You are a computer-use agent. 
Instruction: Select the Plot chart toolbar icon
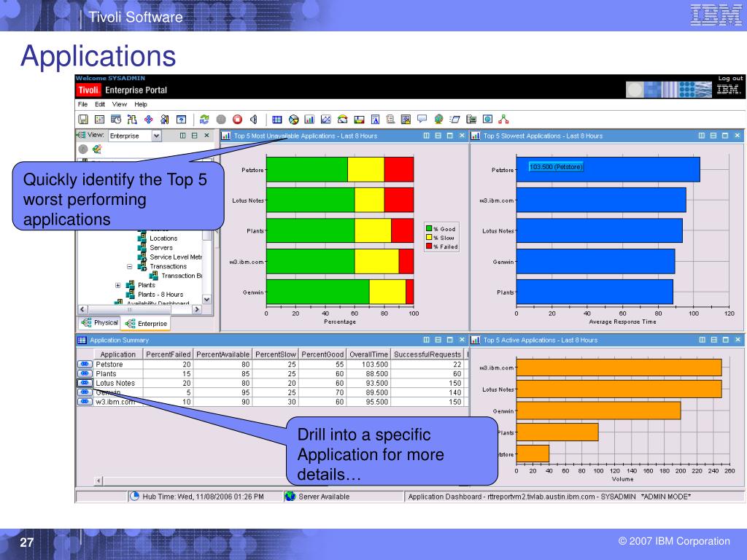click(326, 119)
